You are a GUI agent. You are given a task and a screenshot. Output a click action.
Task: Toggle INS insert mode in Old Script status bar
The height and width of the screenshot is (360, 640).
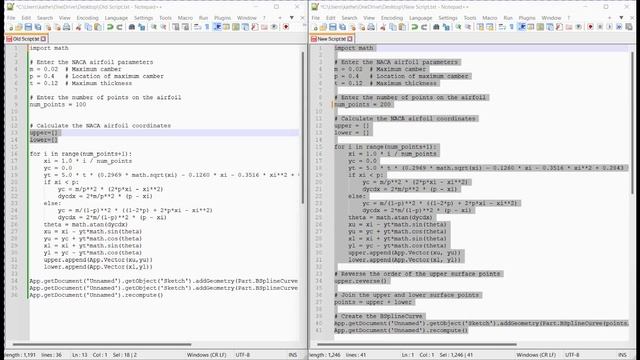click(x=293, y=355)
